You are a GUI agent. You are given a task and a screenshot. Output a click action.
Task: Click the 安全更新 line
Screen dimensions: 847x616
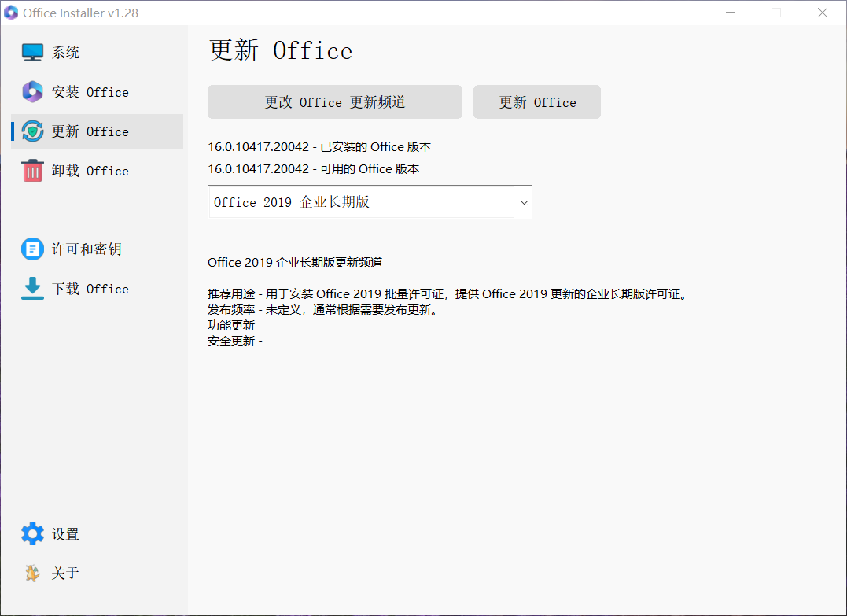coord(235,341)
